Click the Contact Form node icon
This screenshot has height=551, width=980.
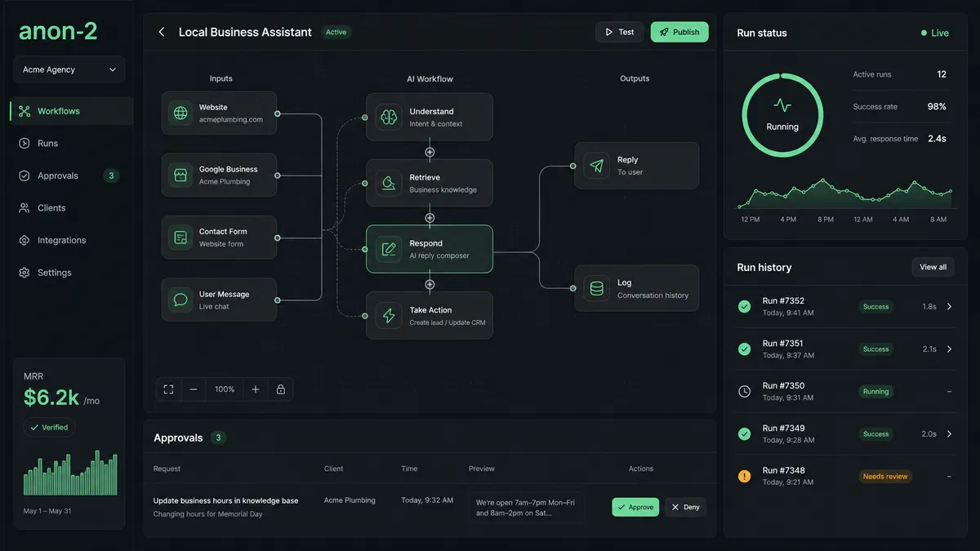[180, 238]
